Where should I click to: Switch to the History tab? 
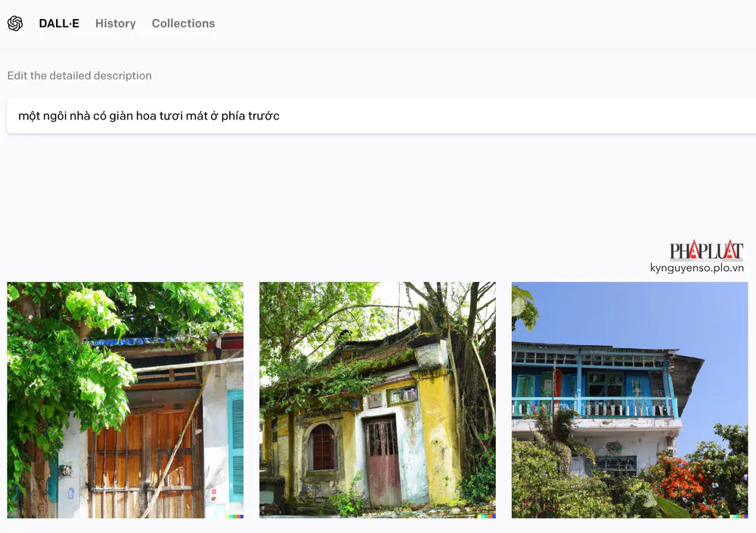coord(115,23)
